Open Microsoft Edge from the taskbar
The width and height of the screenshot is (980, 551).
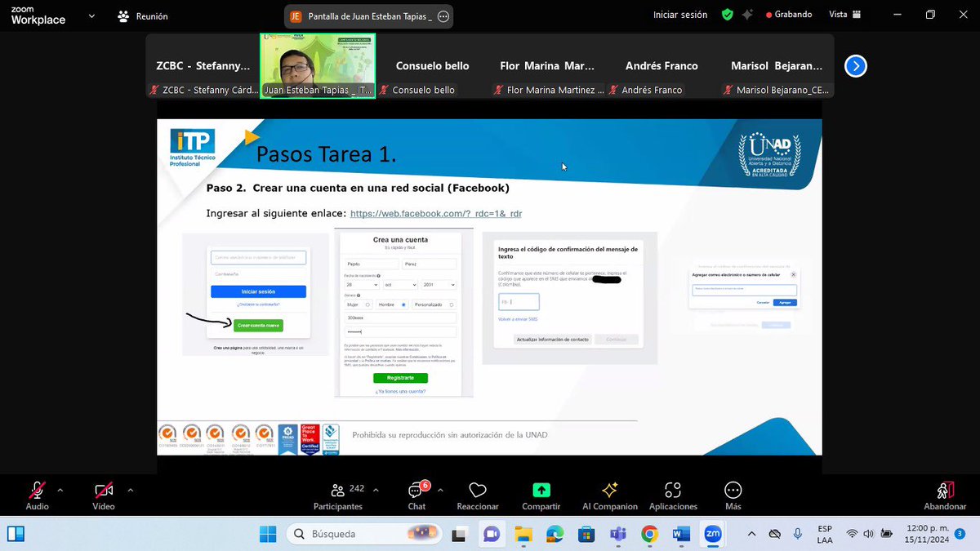point(555,534)
